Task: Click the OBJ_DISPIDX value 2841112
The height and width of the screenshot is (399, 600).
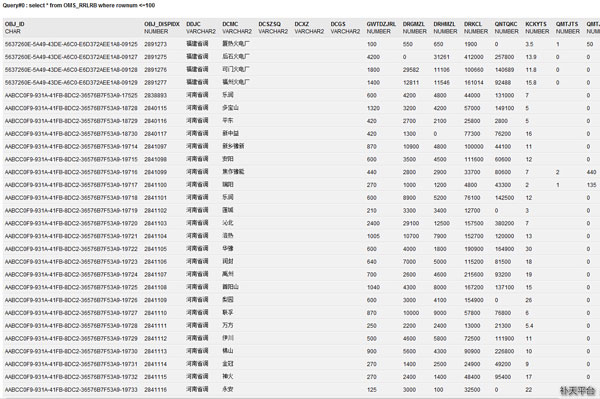Action: (x=155, y=339)
